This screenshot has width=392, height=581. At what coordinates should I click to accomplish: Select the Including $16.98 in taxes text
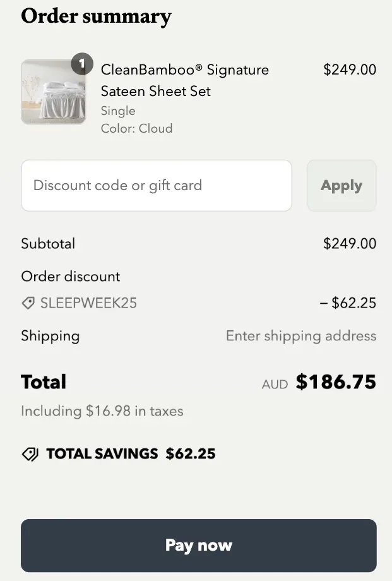(102, 410)
